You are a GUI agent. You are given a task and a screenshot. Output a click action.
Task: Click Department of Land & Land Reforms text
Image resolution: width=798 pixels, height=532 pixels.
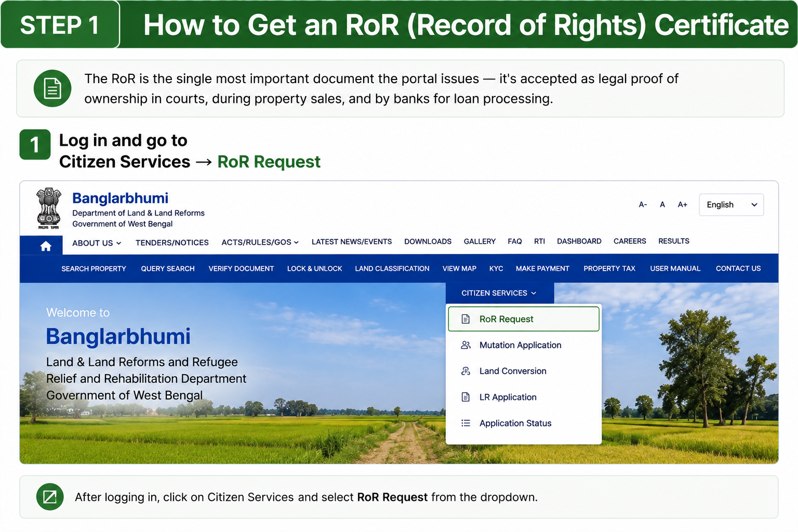pyautogui.click(x=138, y=213)
